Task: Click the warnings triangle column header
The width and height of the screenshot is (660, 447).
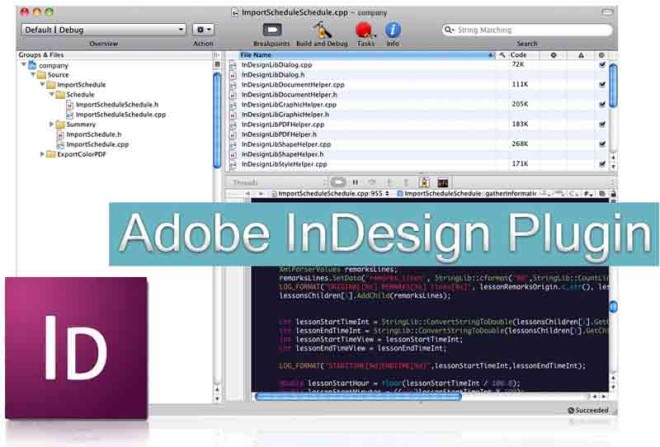Action: (581, 55)
